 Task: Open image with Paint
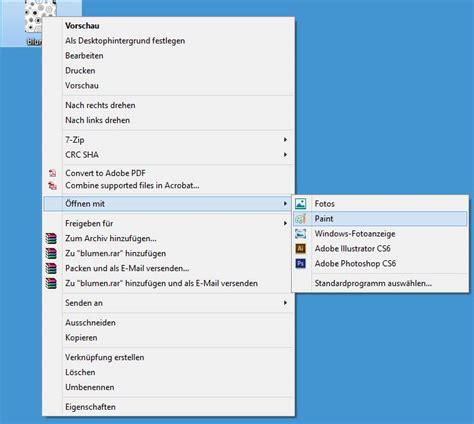pos(380,219)
